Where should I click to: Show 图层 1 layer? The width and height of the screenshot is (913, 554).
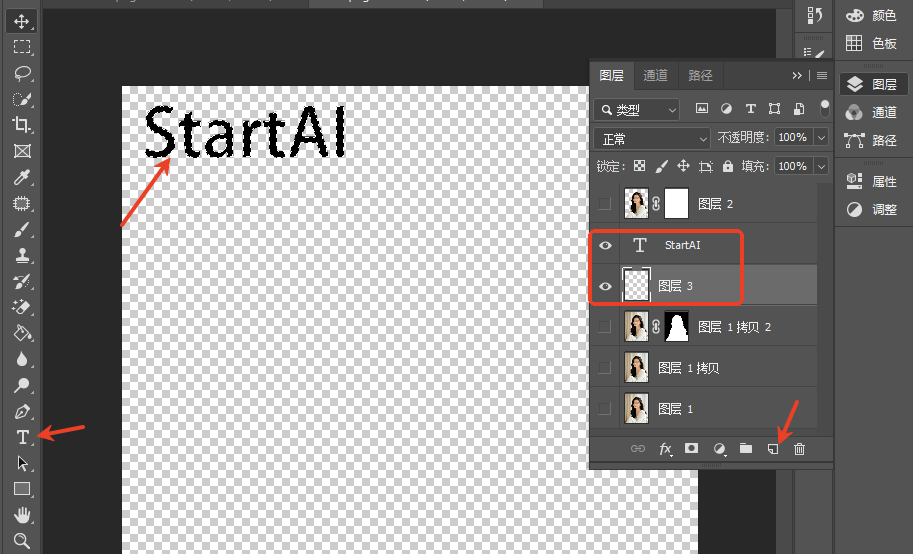[x=605, y=409]
